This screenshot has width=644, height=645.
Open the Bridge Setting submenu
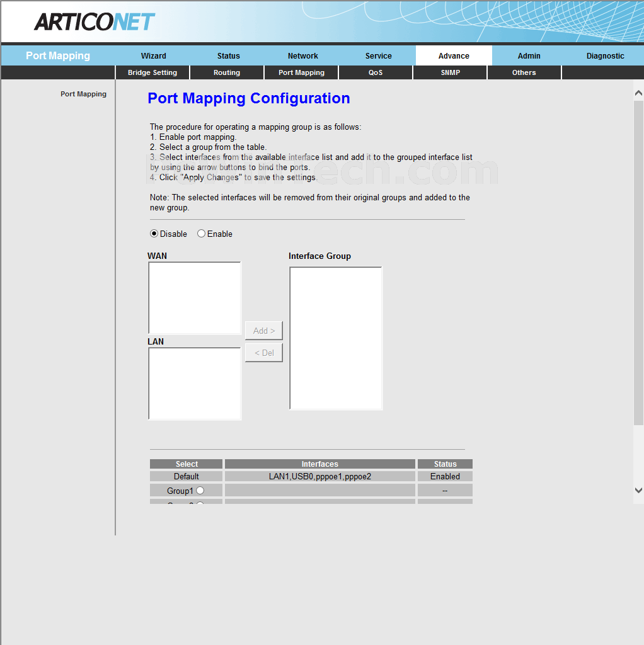pyautogui.click(x=152, y=72)
